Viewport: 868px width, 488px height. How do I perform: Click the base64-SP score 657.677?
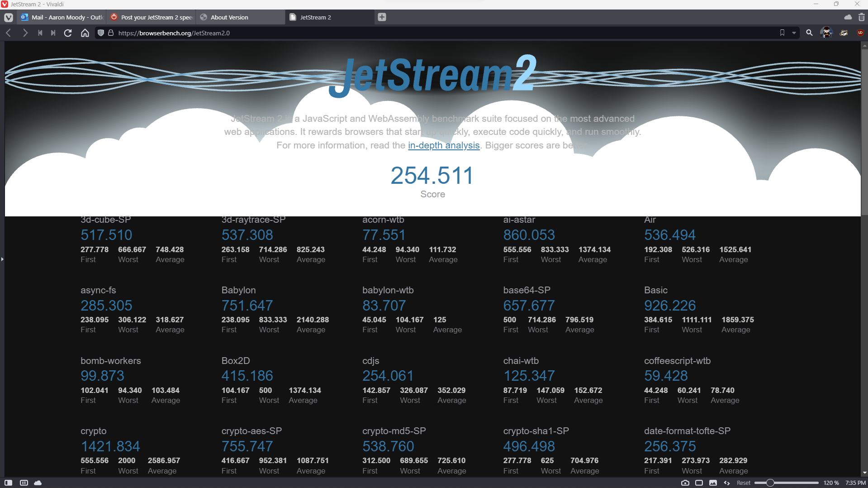tap(529, 306)
